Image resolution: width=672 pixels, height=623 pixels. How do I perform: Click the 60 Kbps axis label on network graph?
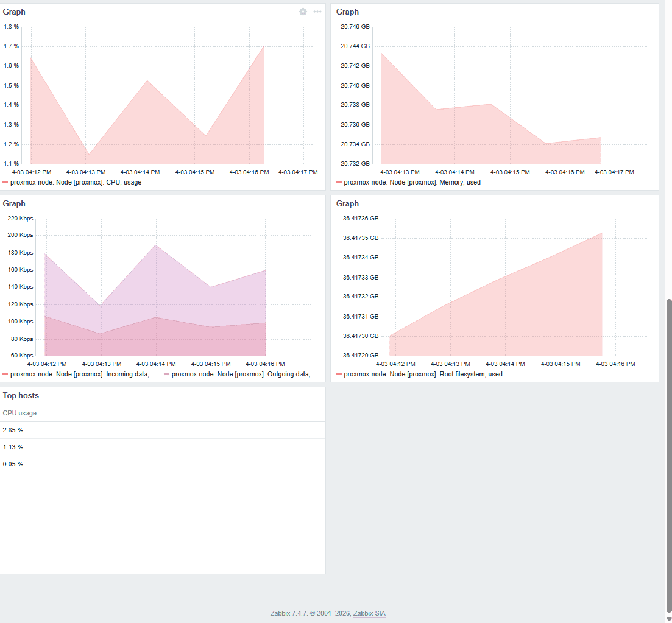22,356
